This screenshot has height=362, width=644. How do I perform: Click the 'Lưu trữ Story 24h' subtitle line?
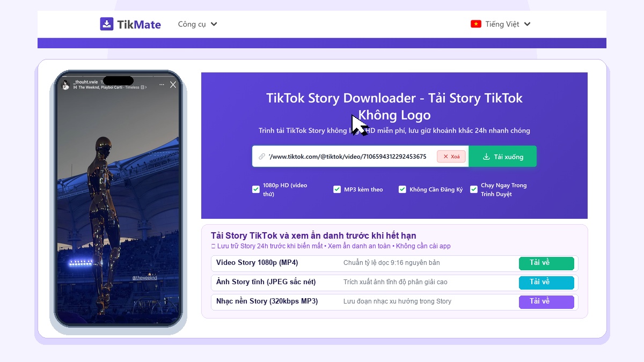pyautogui.click(x=331, y=247)
